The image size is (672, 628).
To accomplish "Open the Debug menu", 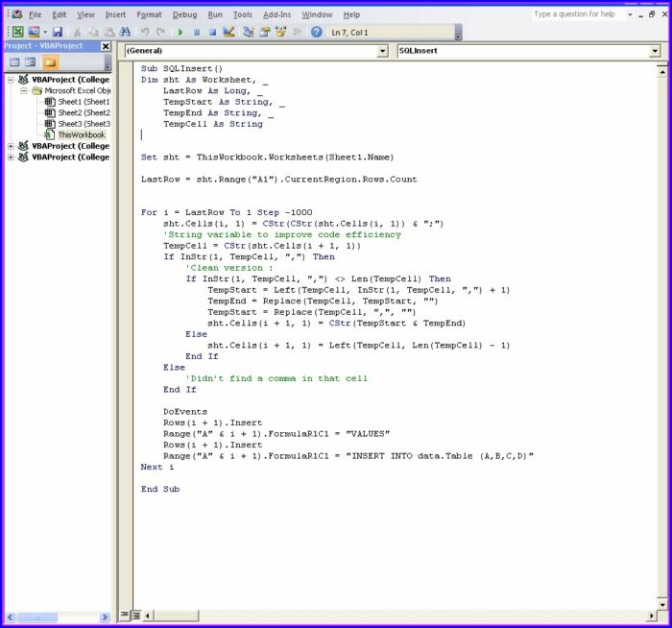I will [x=184, y=14].
